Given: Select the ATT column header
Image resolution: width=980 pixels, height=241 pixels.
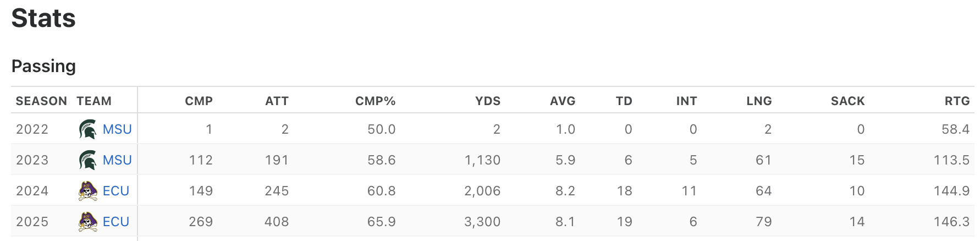Looking at the screenshot, I should pyautogui.click(x=277, y=101).
